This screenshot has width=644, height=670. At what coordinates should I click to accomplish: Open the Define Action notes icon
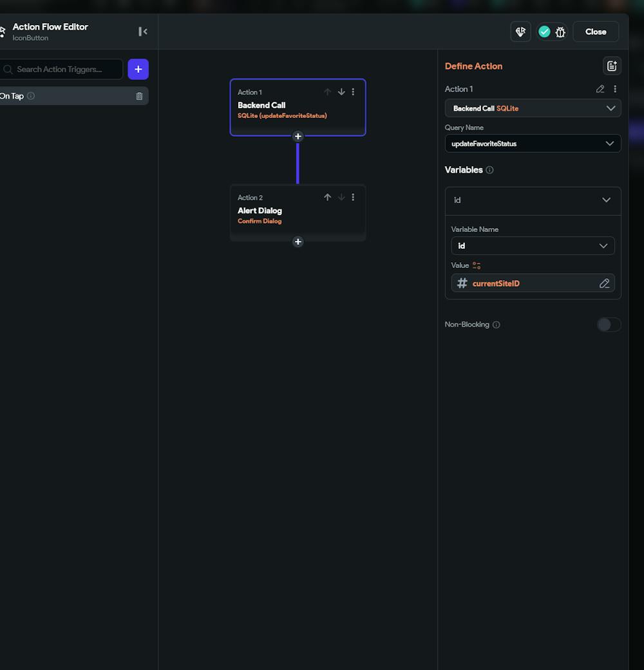click(612, 66)
